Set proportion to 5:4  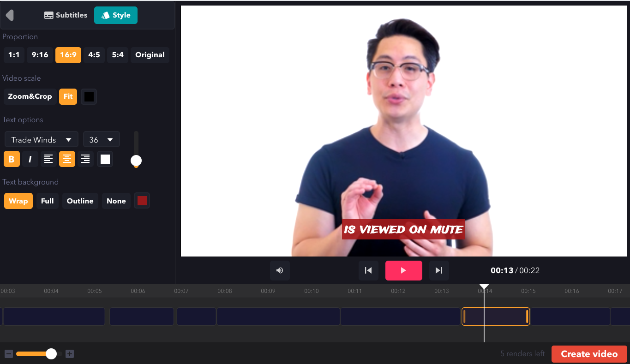click(x=118, y=55)
